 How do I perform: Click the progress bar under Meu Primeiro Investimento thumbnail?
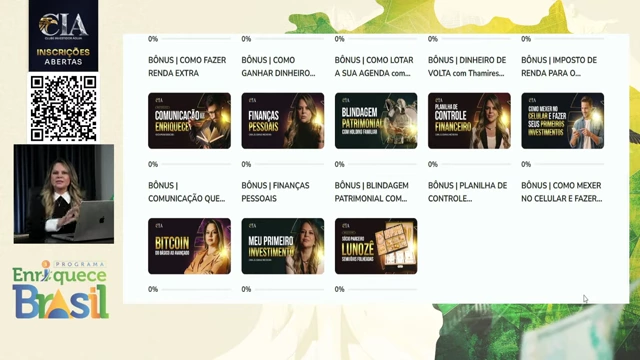coord(289,289)
